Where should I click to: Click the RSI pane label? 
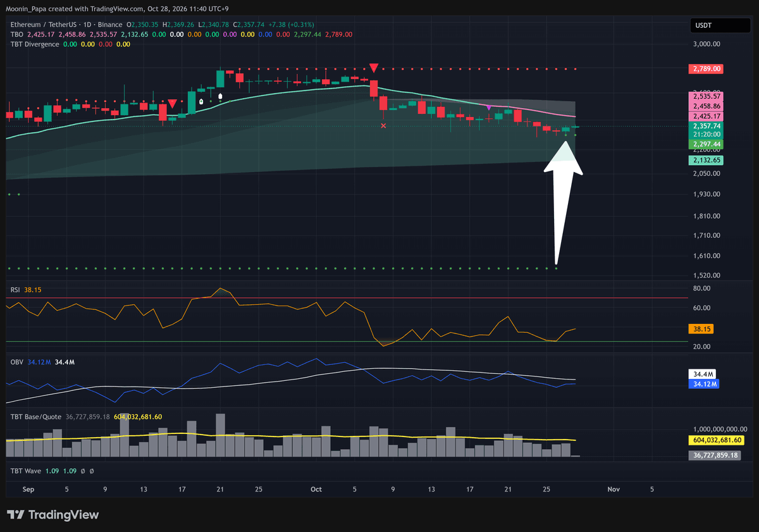pos(15,290)
